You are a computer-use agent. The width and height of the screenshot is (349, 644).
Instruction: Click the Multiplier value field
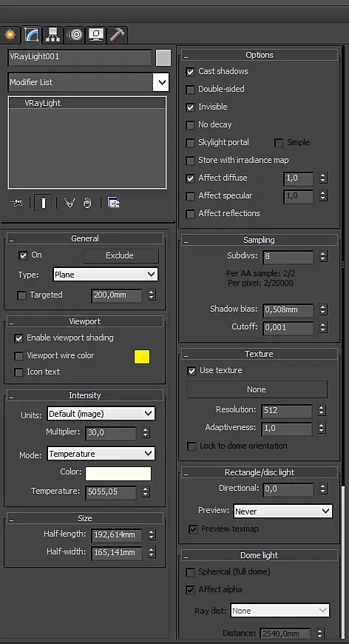[111, 433]
